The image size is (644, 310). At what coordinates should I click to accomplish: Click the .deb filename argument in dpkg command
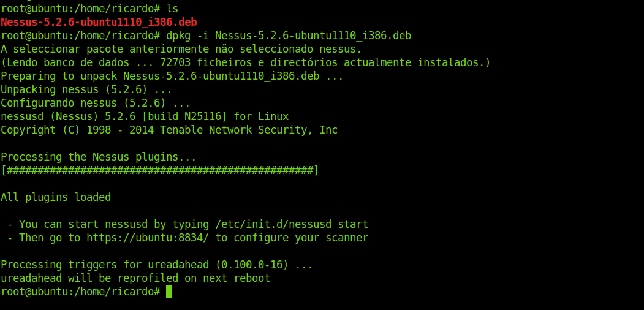[313, 36]
